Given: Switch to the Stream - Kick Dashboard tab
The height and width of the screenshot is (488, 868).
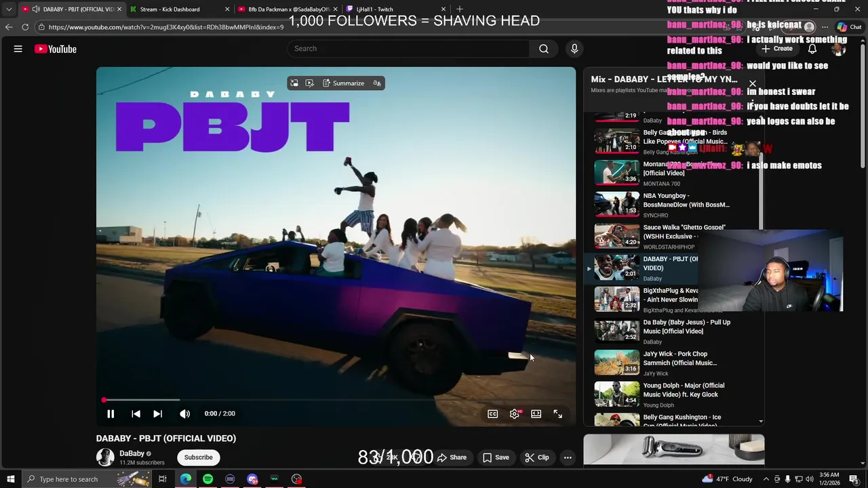Looking at the screenshot, I should [x=170, y=9].
